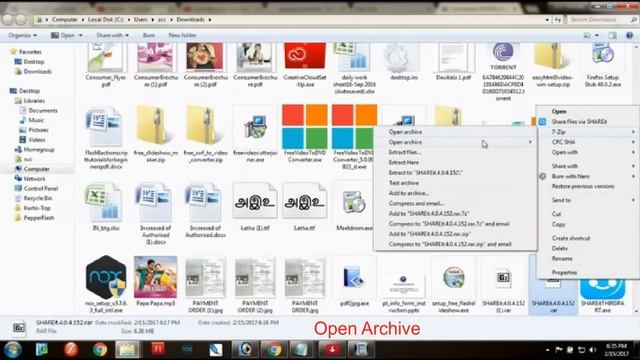Expand the address bar history dropdown

[547, 20]
